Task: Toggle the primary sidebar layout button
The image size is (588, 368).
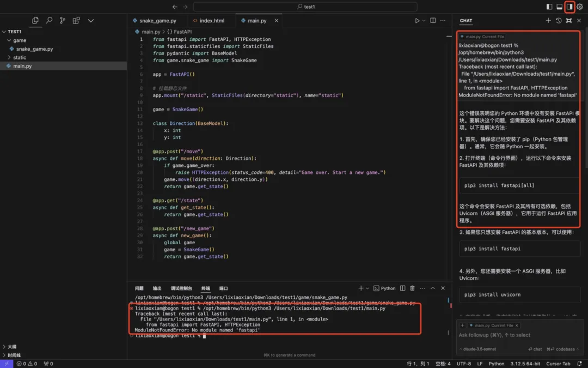Action: tap(549, 7)
